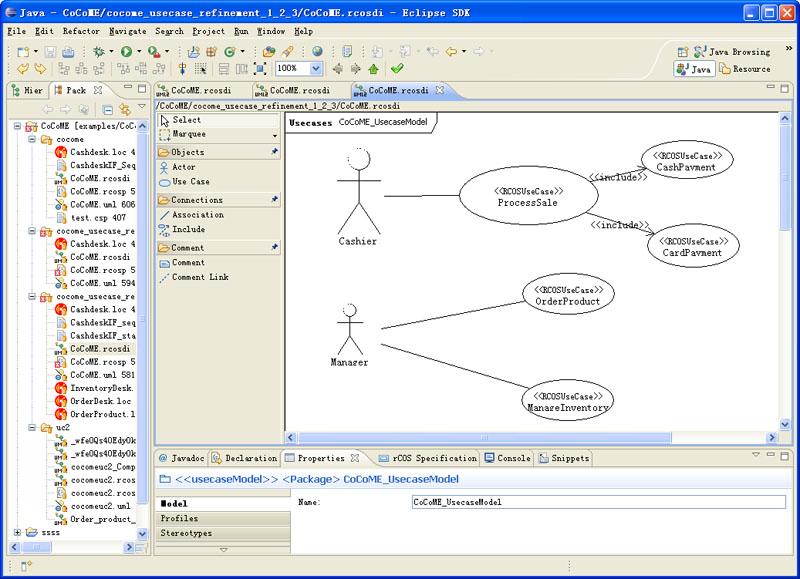Switch to the Console tab
The image size is (800, 579).
pos(508,458)
